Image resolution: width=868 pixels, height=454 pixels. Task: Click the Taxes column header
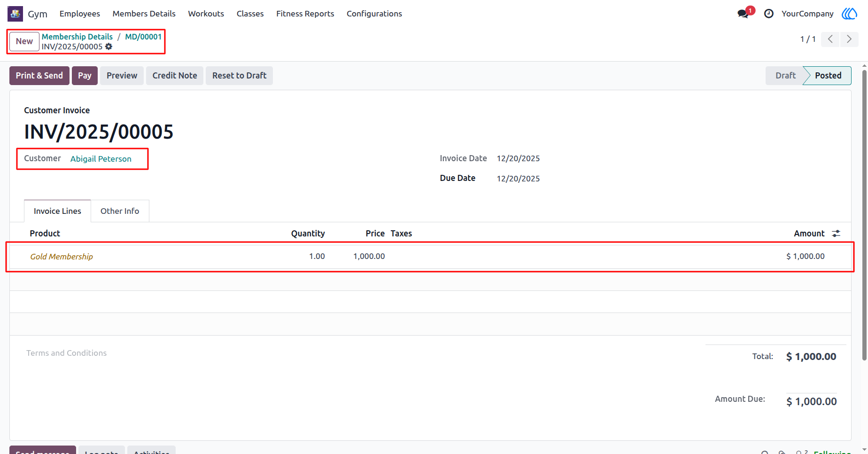401,234
